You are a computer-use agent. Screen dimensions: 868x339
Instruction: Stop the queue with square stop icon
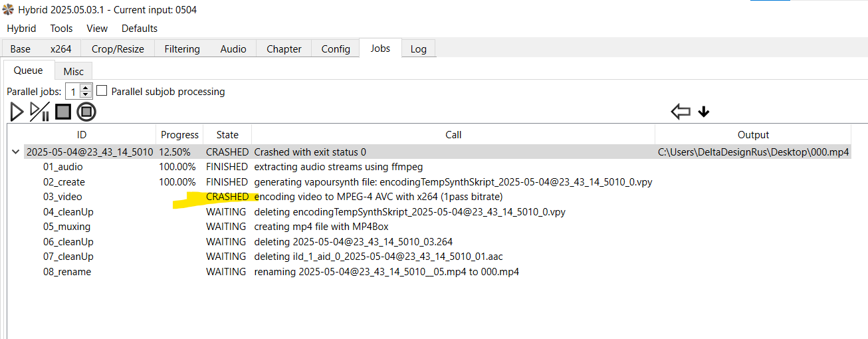tap(63, 112)
